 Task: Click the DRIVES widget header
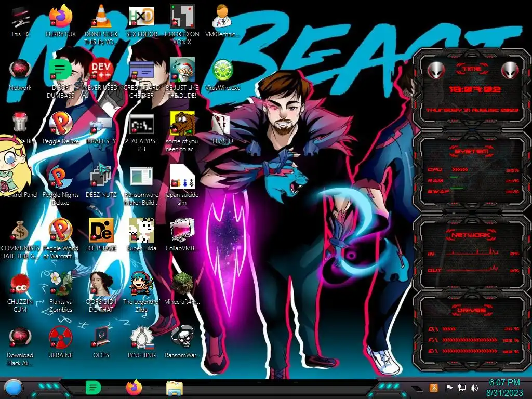(472, 311)
